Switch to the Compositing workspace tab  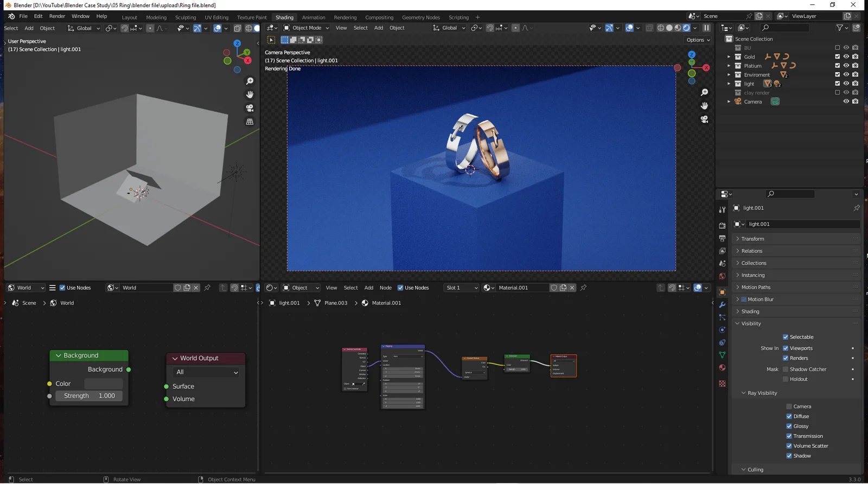coord(379,17)
